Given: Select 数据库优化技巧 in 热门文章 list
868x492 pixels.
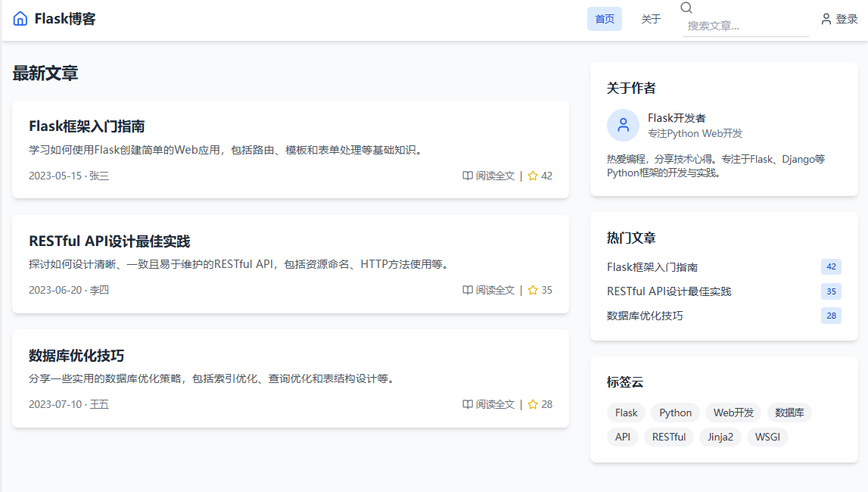Looking at the screenshot, I should coord(645,316).
